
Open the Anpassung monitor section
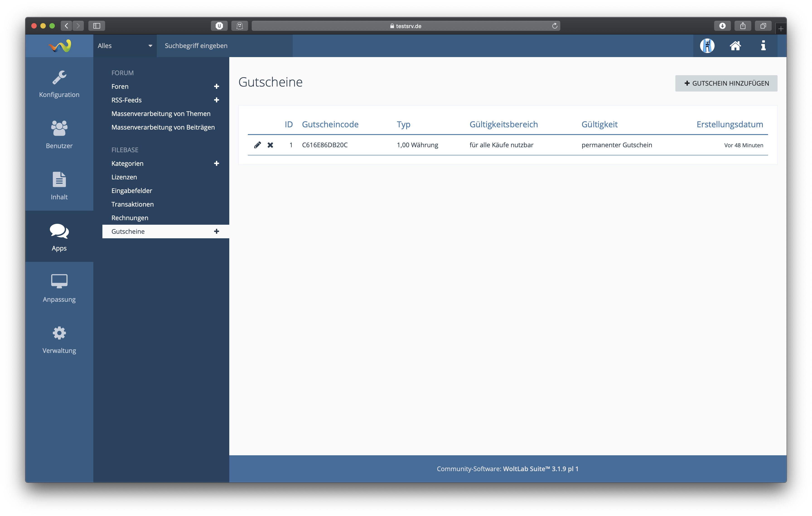[59, 289]
